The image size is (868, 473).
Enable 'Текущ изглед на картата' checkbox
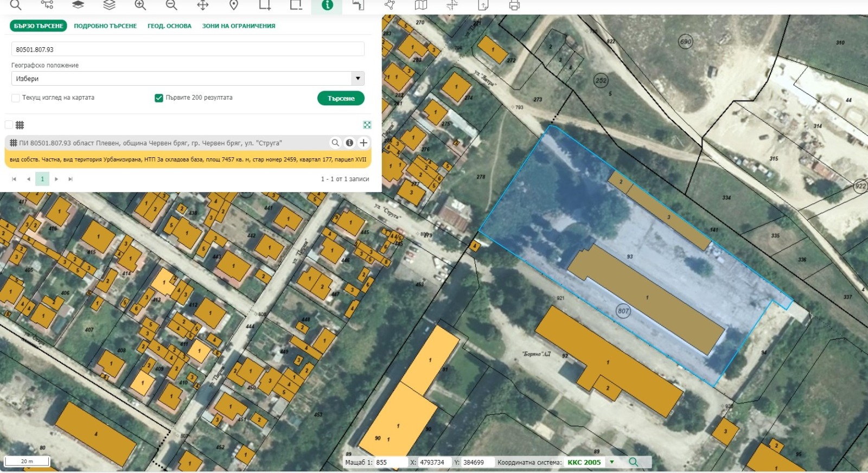click(x=16, y=98)
